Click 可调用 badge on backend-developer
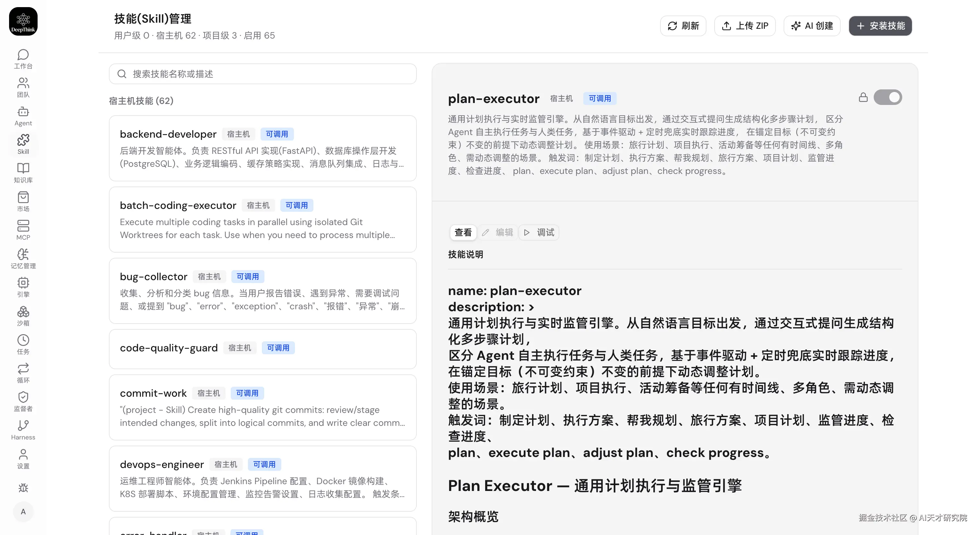This screenshot has height=535, width=980. [277, 134]
